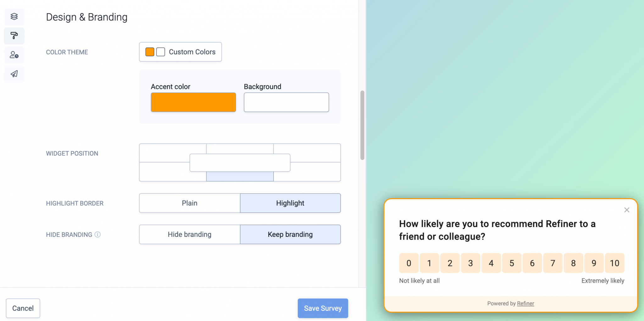Select the Design & Branding paint roller icon

14,36
